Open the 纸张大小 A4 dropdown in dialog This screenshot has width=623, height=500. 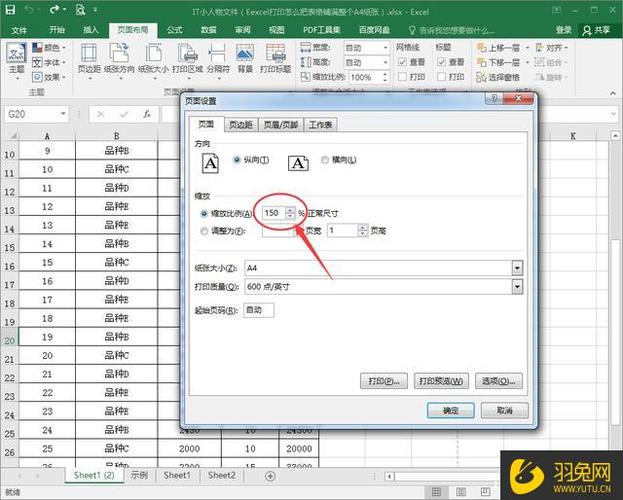point(517,268)
